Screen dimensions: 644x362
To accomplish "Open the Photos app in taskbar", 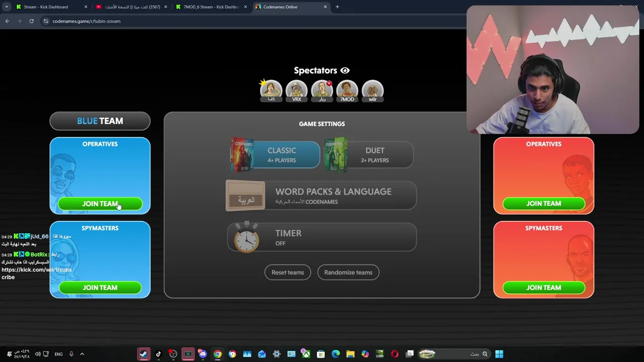I will pyautogui.click(x=247, y=354).
